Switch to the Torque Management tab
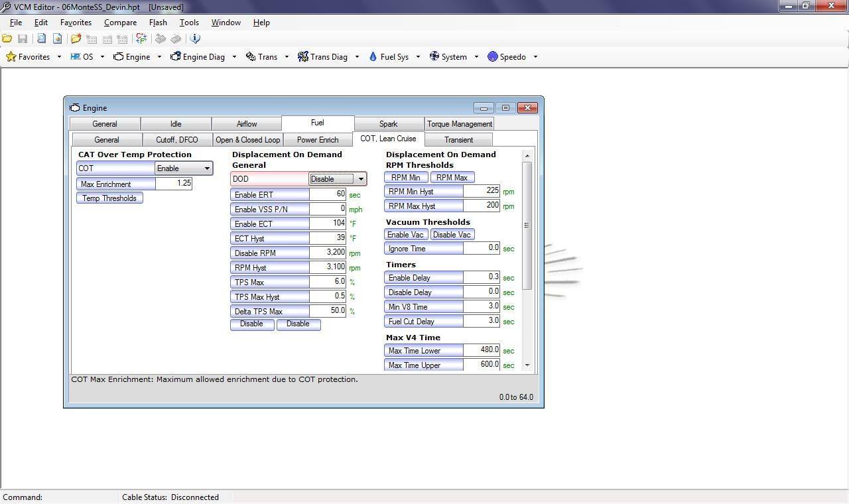Image resolution: width=849 pixels, height=504 pixels. click(460, 124)
